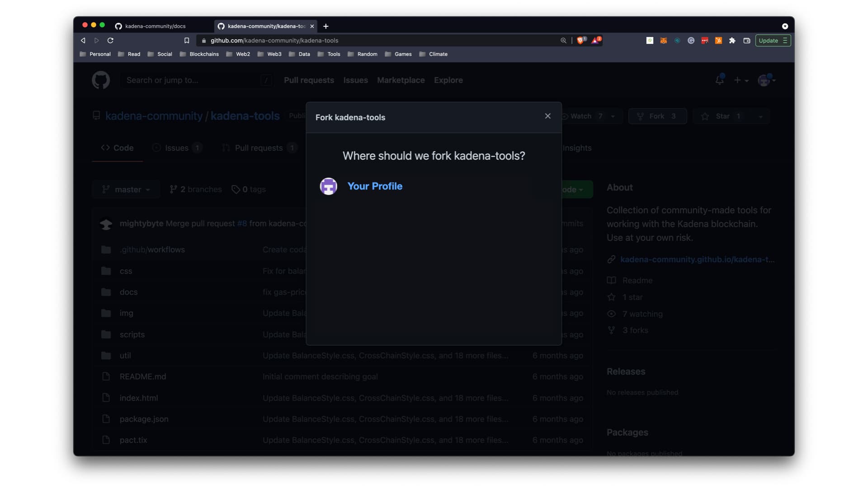Open pact.tix file
The image size is (868, 488).
tap(133, 440)
